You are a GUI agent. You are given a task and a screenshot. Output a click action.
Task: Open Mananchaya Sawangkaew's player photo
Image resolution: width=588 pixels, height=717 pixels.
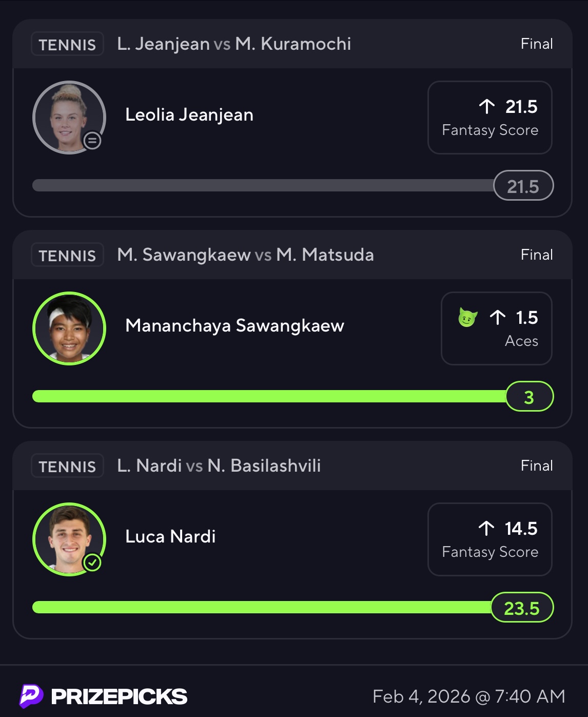(x=69, y=328)
